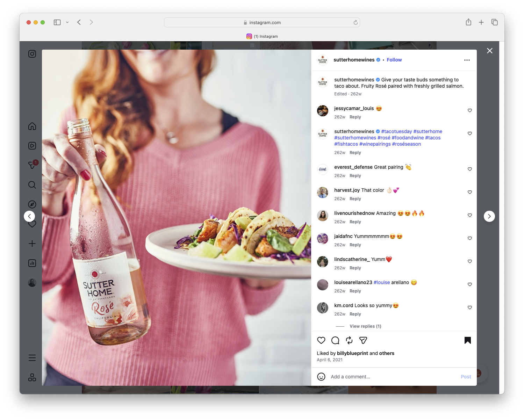
Task: Open the More hamburger menu in the sidebar
Action: tap(32, 358)
